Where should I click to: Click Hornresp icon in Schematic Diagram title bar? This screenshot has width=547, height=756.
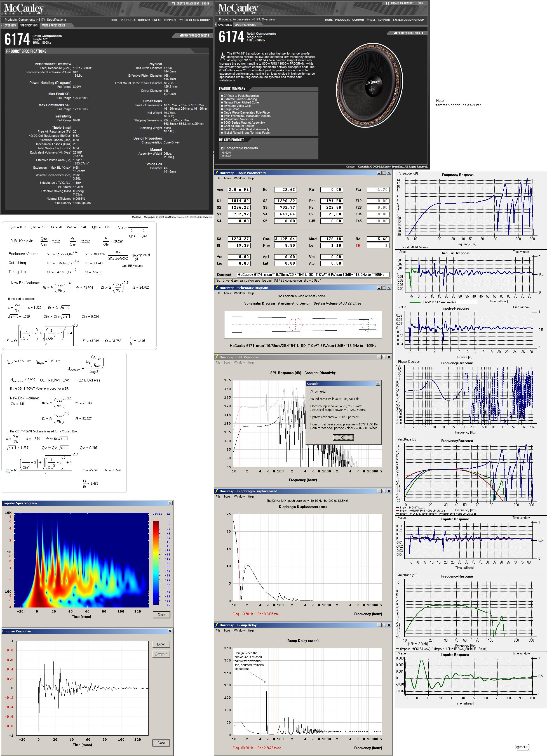(217, 288)
